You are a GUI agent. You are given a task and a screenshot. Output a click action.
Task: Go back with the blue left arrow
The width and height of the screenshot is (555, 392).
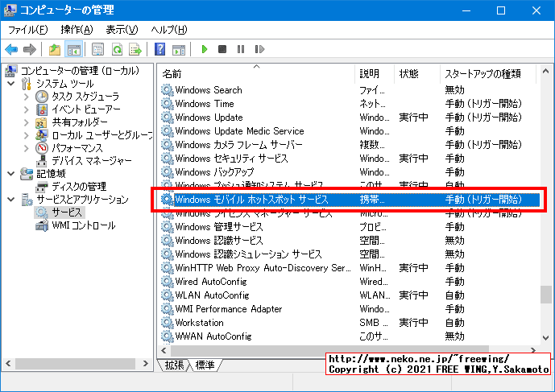[11, 49]
